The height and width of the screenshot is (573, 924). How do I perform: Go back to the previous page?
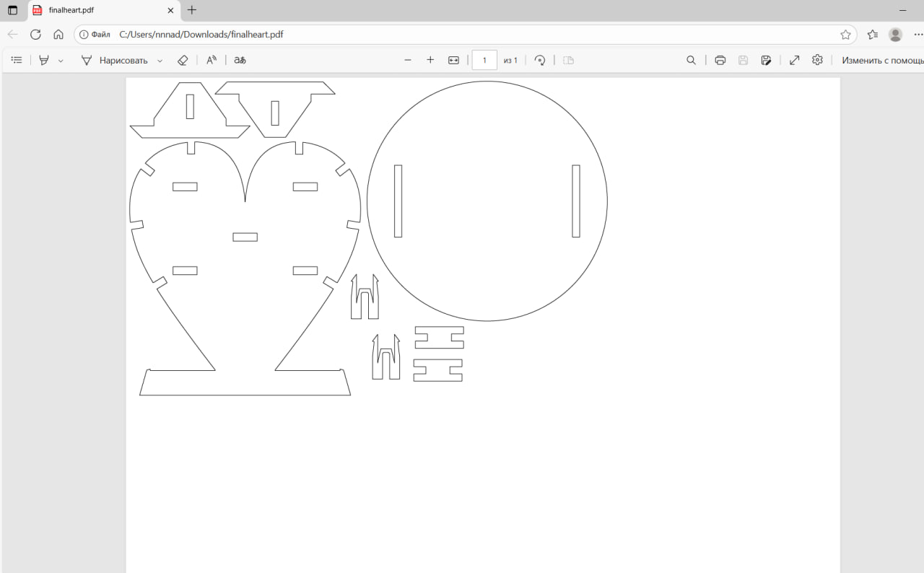click(x=13, y=34)
